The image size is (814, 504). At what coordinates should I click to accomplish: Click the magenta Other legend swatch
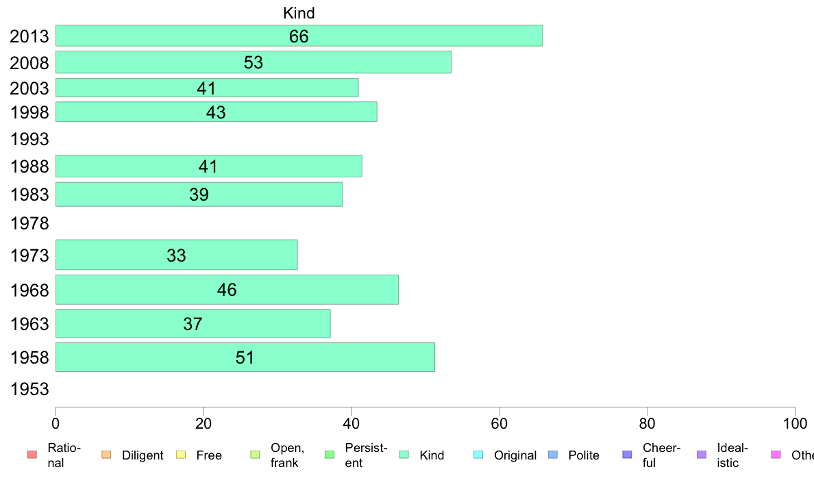(776, 455)
